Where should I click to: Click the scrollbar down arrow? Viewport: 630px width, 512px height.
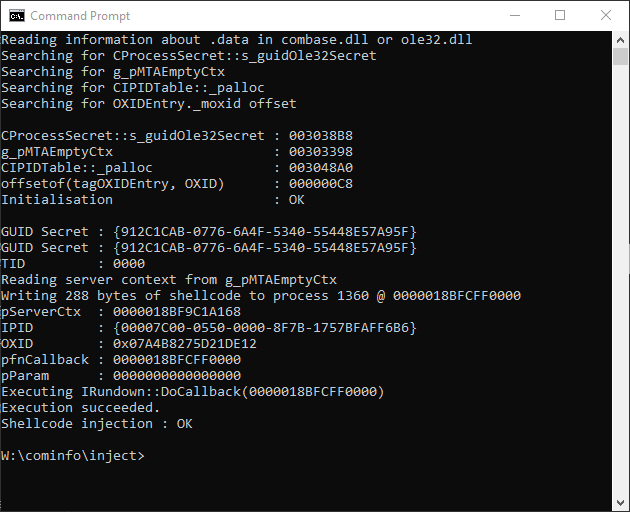(x=620, y=503)
